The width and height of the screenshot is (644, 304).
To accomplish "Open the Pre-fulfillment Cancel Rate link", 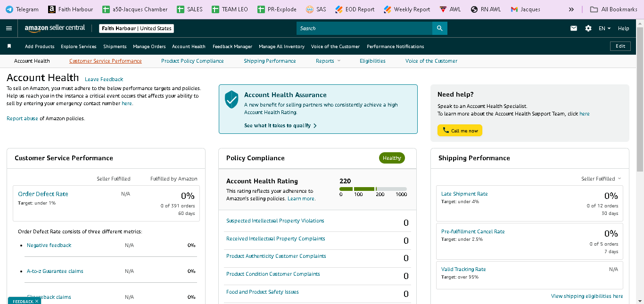I will [473, 231].
